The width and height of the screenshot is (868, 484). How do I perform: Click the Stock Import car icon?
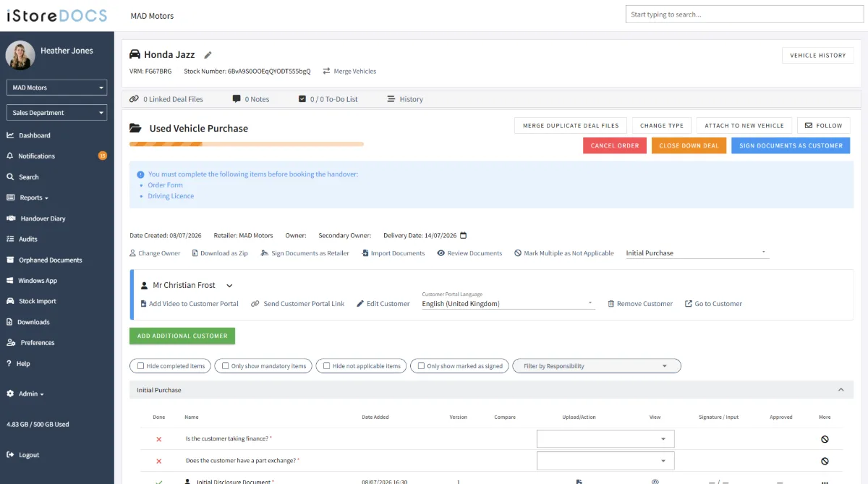[11, 301]
